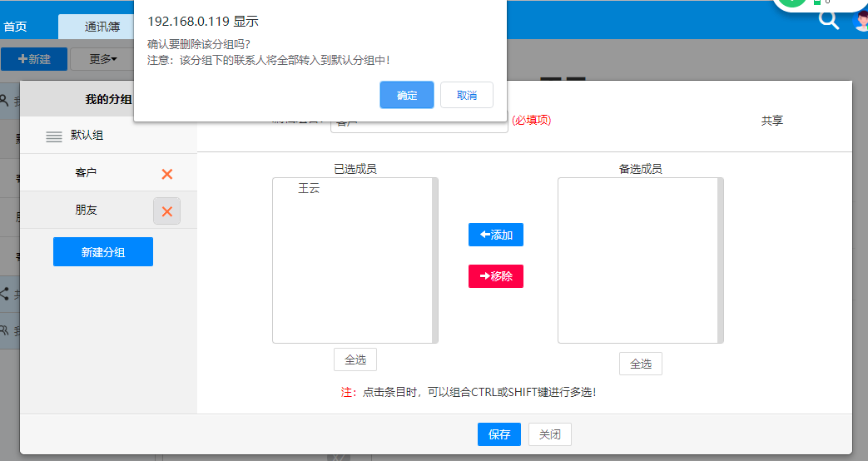
Task: Click the search magnifier icon in header
Action: click(828, 20)
